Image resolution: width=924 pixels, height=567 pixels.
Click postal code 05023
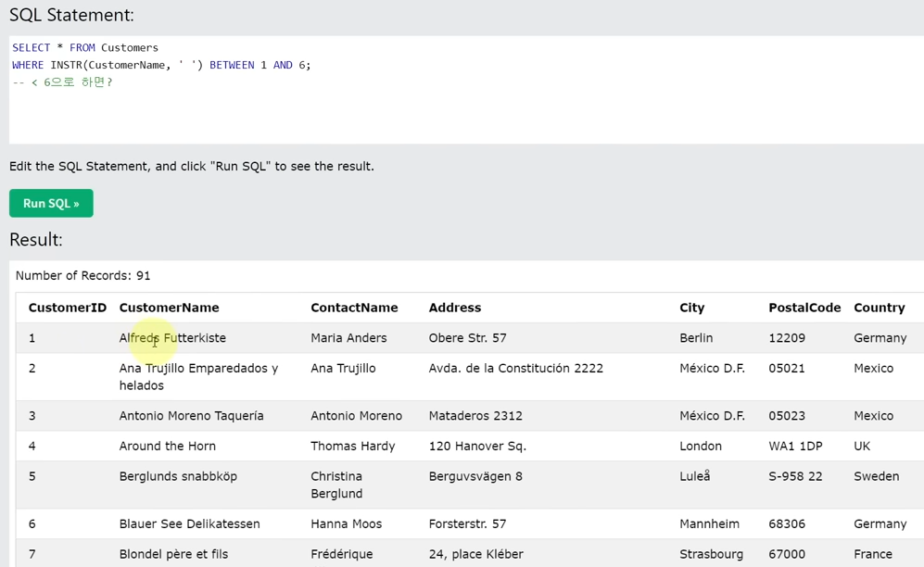pyautogui.click(x=787, y=416)
